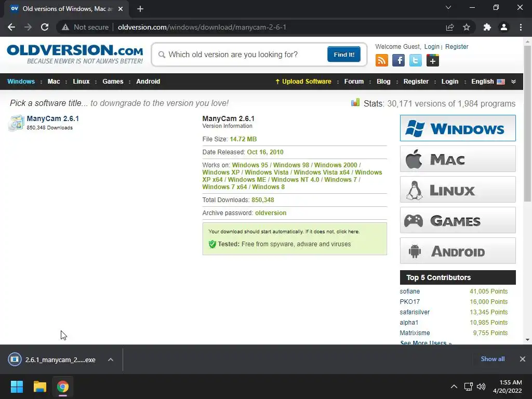
Task: Open contributor alpha1 profile
Action: (409, 322)
